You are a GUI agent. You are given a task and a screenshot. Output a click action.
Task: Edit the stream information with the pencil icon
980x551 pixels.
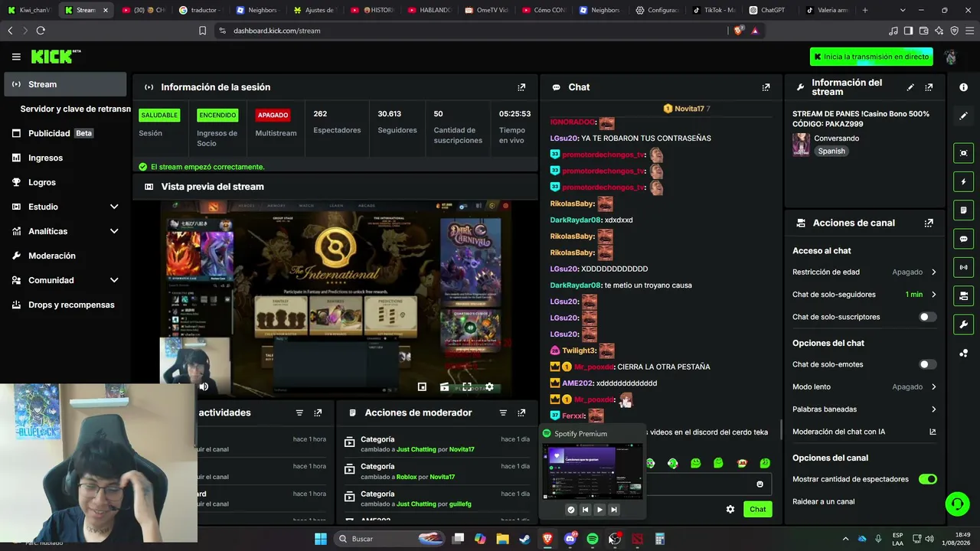point(910,87)
